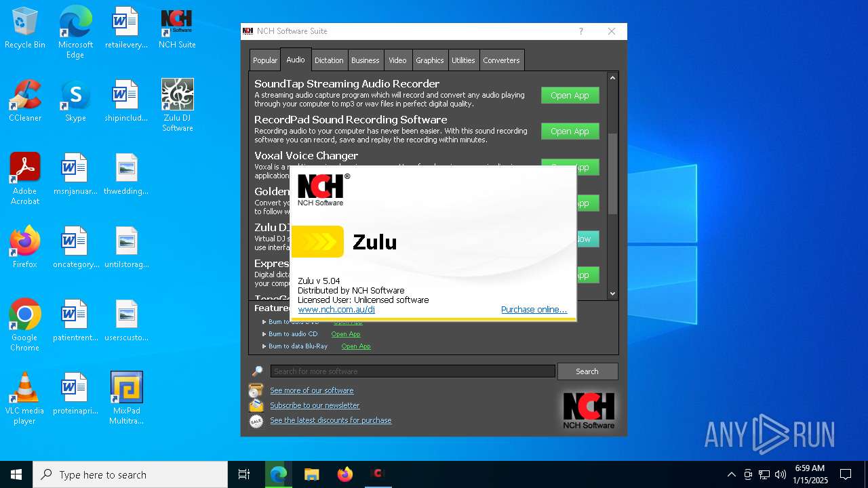Image resolution: width=868 pixels, height=488 pixels.
Task: Switch to the Utilities tab
Action: pos(463,60)
